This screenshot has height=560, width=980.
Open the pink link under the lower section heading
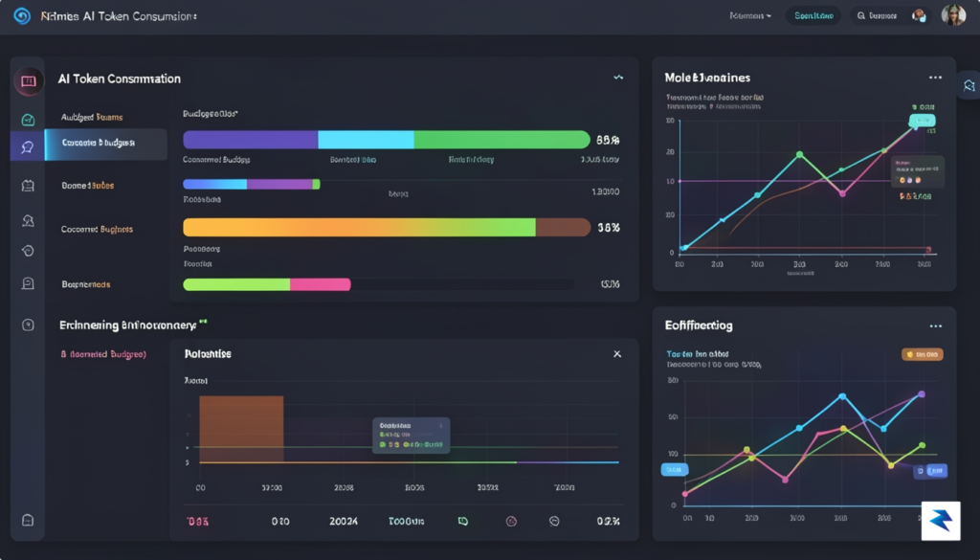click(103, 354)
